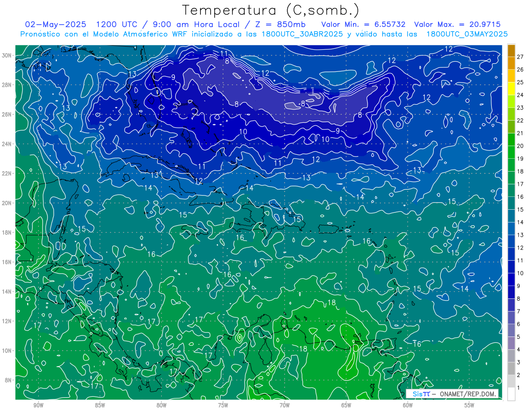
Task: Click color scale label "22"
Action: pos(520,120)
